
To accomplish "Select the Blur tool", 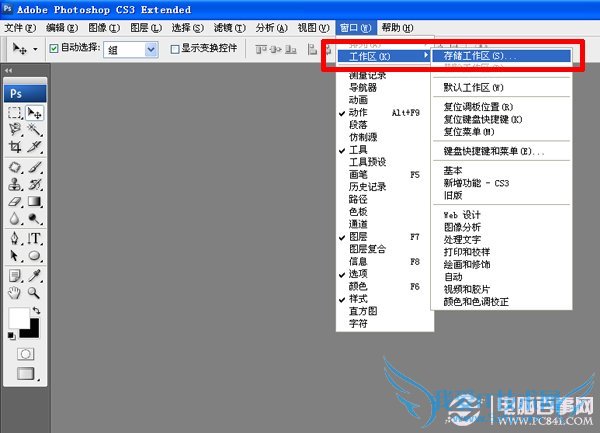I will point(15,218).
